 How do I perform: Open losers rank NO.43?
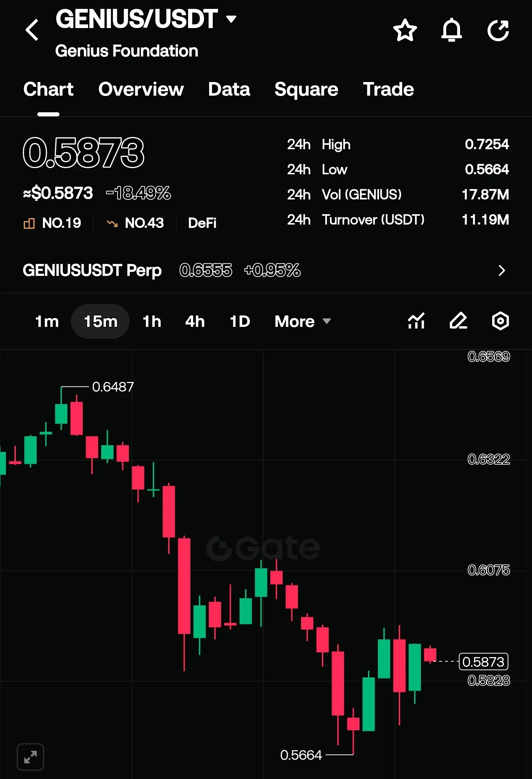(x=135, y=223)
